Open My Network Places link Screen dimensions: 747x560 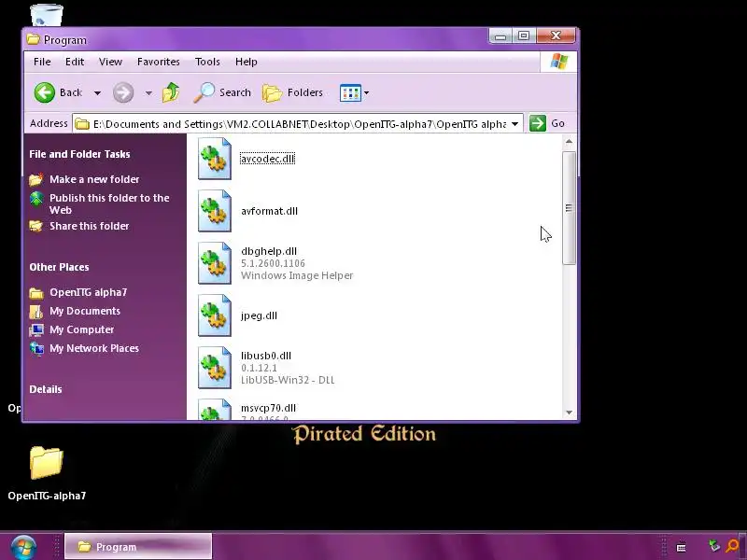[94, 348]
